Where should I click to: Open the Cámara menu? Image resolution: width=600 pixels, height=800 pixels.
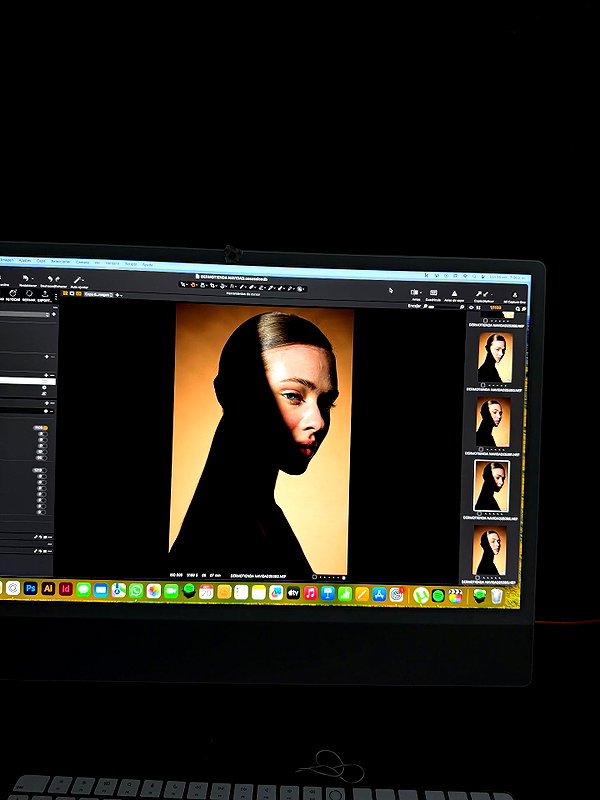tap(82, 262)
